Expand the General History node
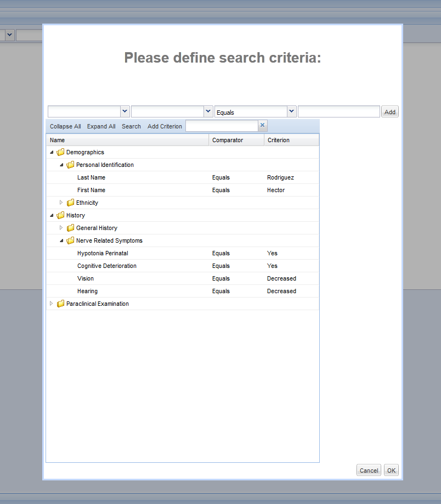This screenshot has width=441, height=504. (61, 228)
